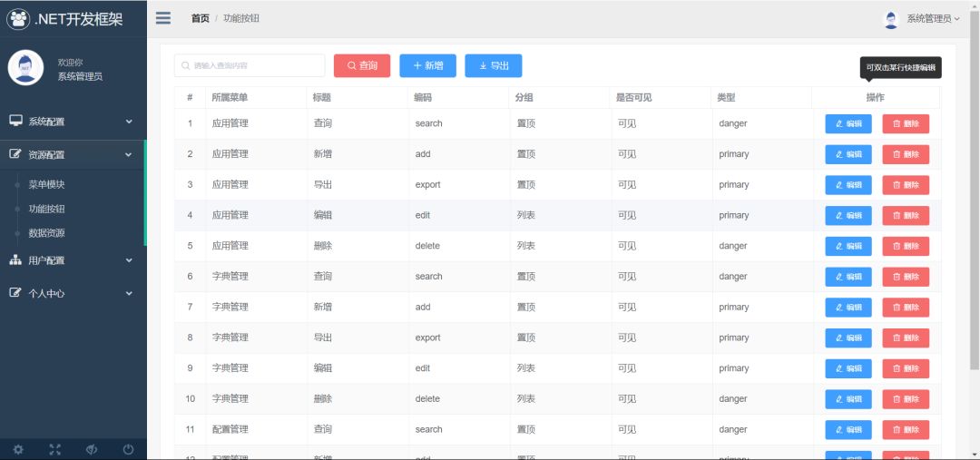This screenshot has width=980, height=460.
Task: Edit row 5 应用管理 delete
Action: [x=848, y=246]
